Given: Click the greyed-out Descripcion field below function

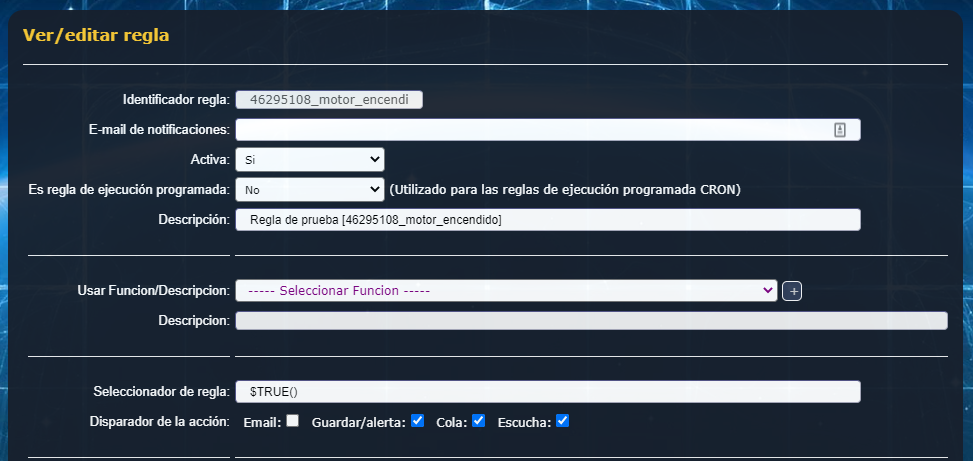Looking at the screenshot, I should point(590,320).
